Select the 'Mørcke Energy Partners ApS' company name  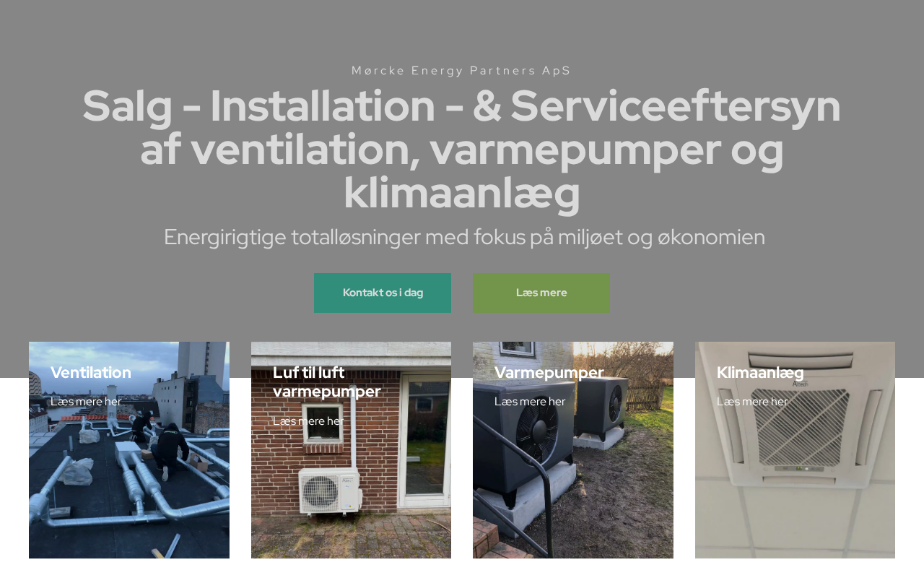coord(462,71)
